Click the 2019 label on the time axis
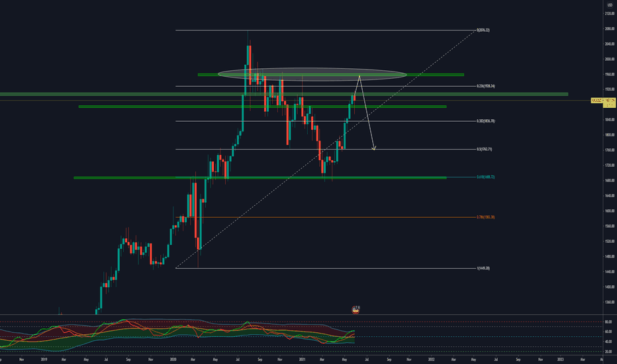This screenshot has height=364, width=617. (x=44, y=359)
